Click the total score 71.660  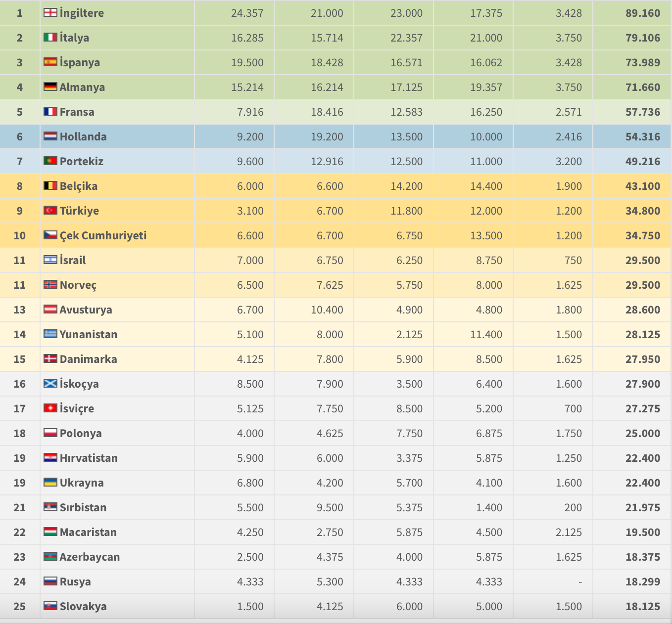(x=643, y=87)
